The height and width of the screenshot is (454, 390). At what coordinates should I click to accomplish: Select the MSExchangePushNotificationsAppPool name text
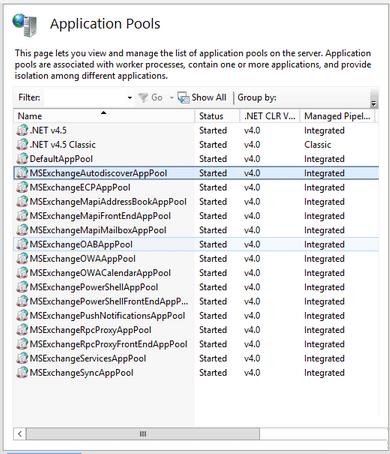click(107, 316)
